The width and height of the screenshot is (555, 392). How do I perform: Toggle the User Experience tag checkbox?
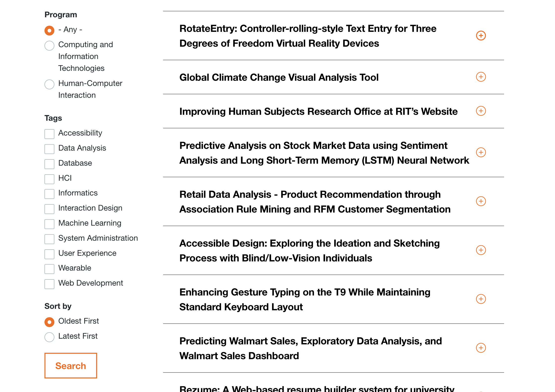(49, 254)
